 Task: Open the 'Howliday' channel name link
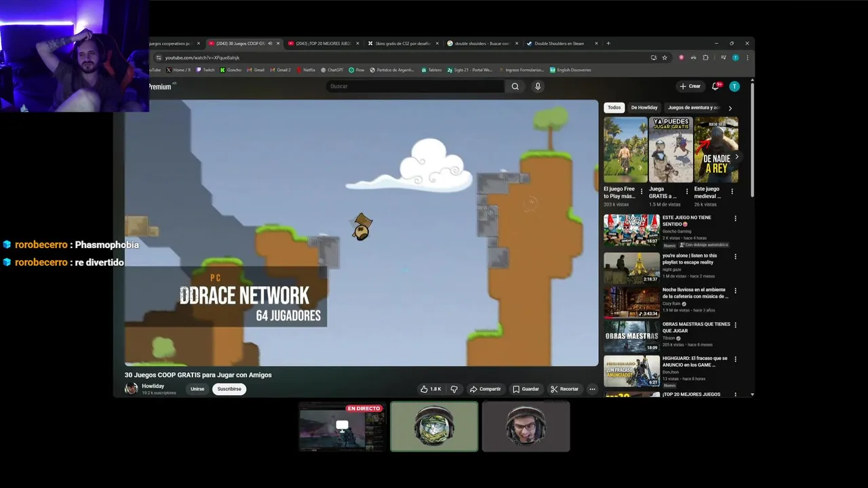pyautogui.click(x=153, y=386)
